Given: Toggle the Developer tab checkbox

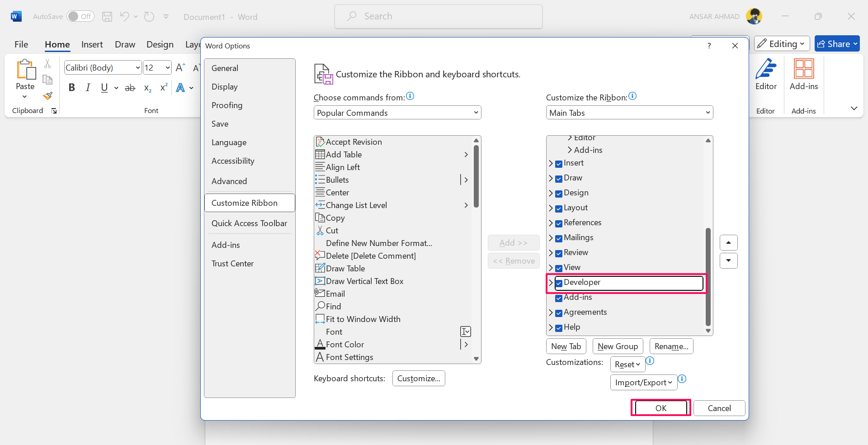Looking at the screenshot, I should (559, 283).
